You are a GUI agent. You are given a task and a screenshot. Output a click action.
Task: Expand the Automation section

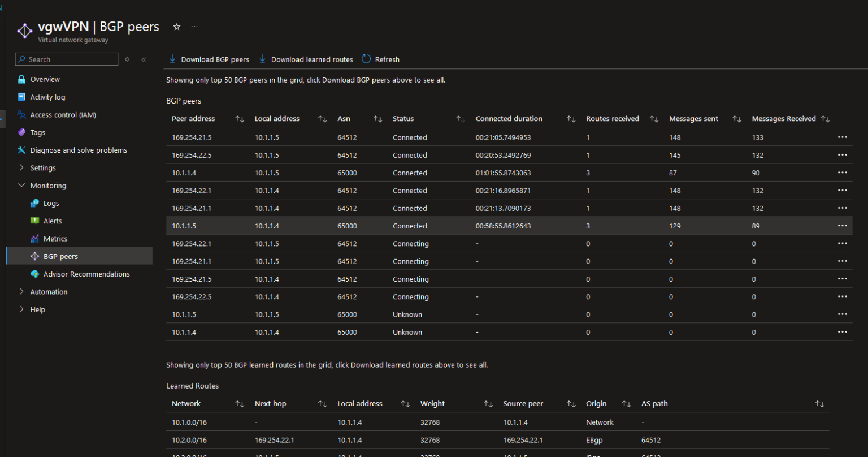49,291
